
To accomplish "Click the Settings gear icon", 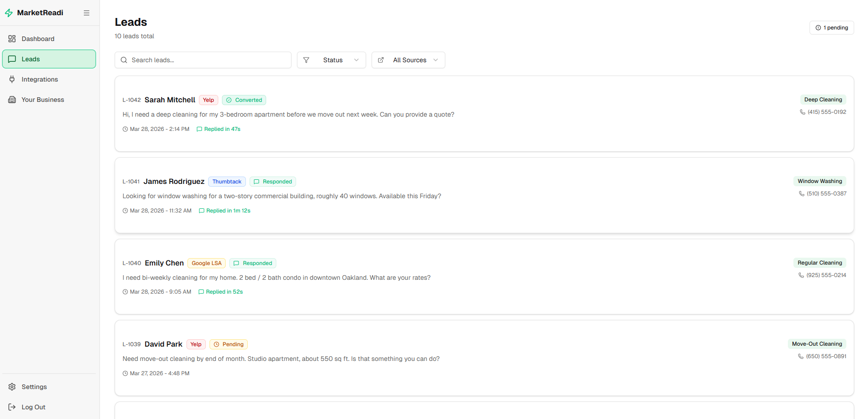I will coord(12,387).
